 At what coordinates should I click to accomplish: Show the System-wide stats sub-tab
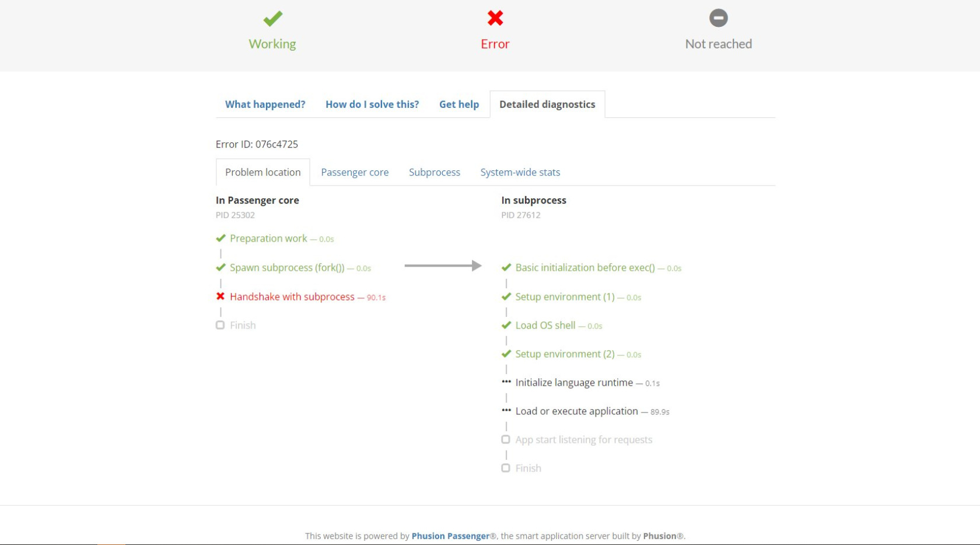pyautogui.click(x=520, y=172)
